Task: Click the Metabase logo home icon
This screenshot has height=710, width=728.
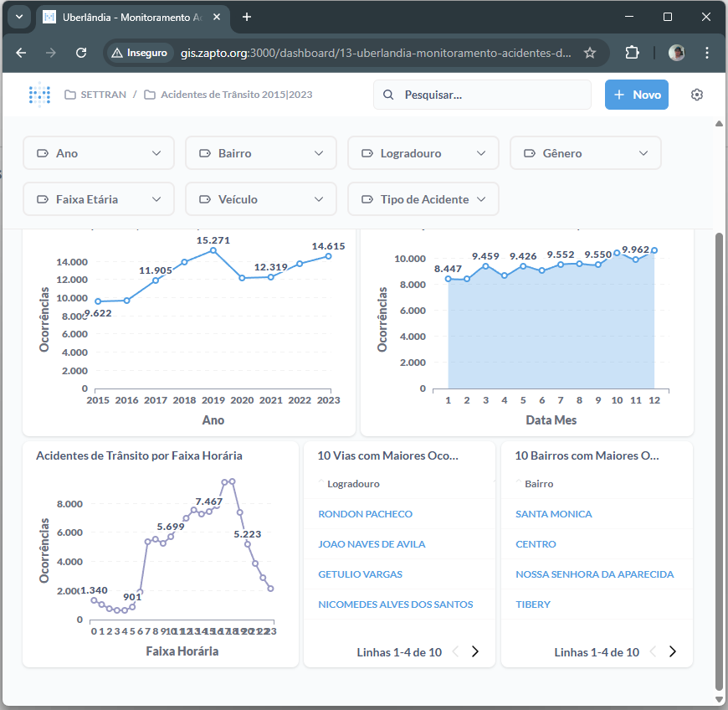Action: 38,95
